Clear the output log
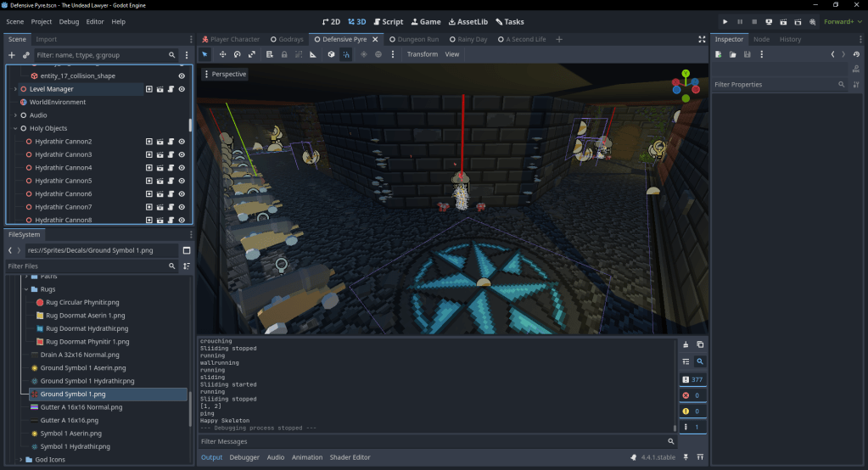The height and width of the screenshot is (470, 868). tap(686, 344)
